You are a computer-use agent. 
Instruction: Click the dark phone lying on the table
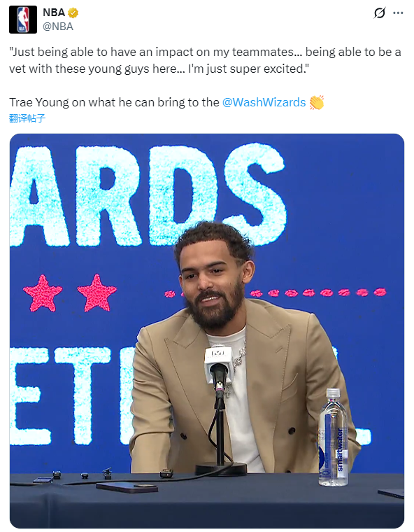click(127, 487)
